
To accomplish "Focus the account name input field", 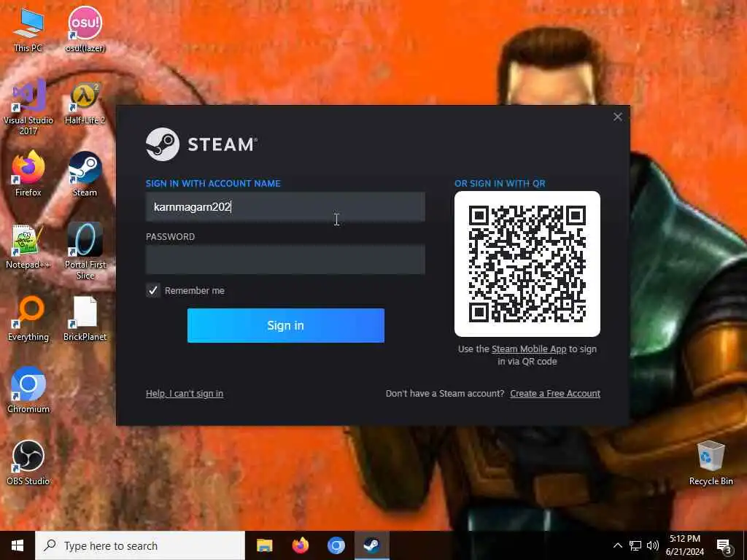I will [x=285, y=206].
